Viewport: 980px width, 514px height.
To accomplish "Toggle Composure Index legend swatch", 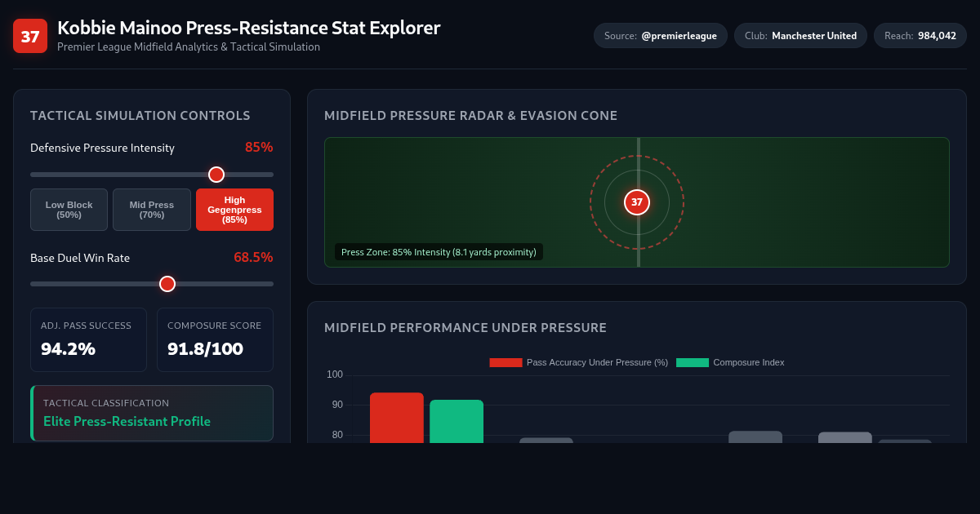I will pyautogui.click(x=693, y=362).
